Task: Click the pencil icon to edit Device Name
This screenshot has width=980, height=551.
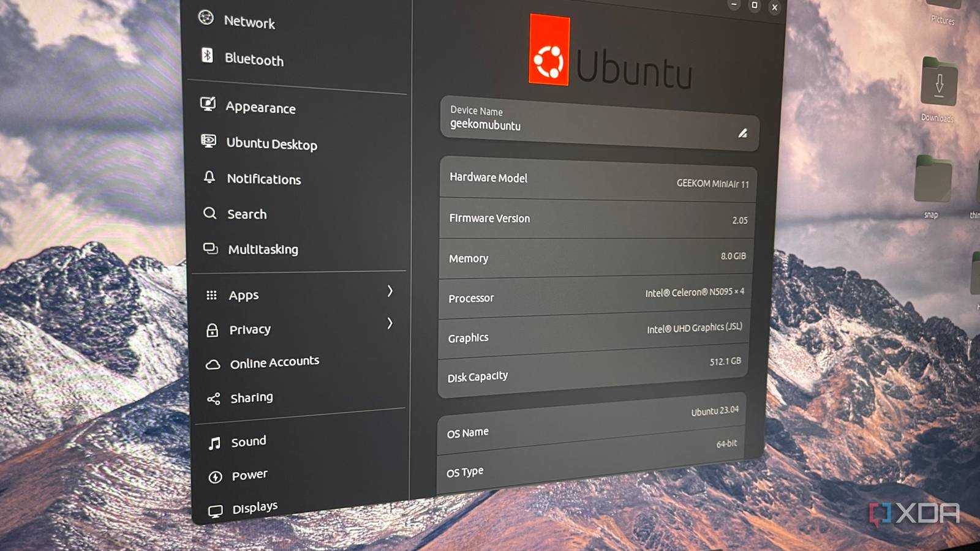Action: [x=743, y=133]
